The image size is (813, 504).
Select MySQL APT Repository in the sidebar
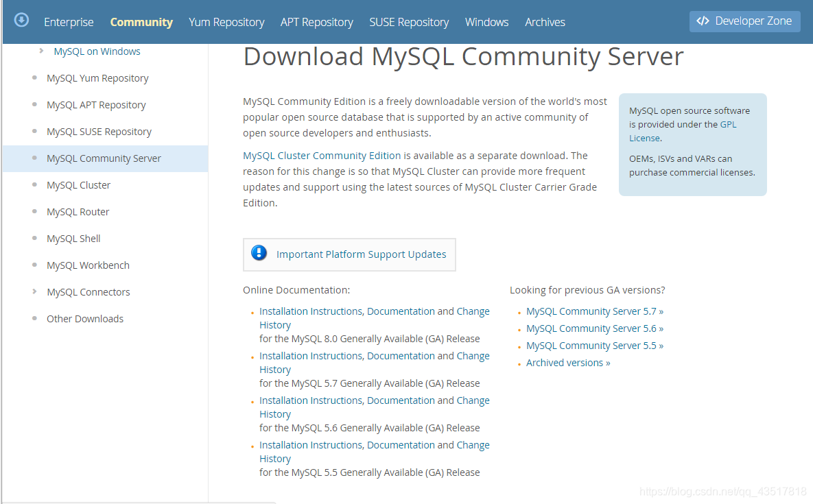pyautogui.click(x=96, y=105)
